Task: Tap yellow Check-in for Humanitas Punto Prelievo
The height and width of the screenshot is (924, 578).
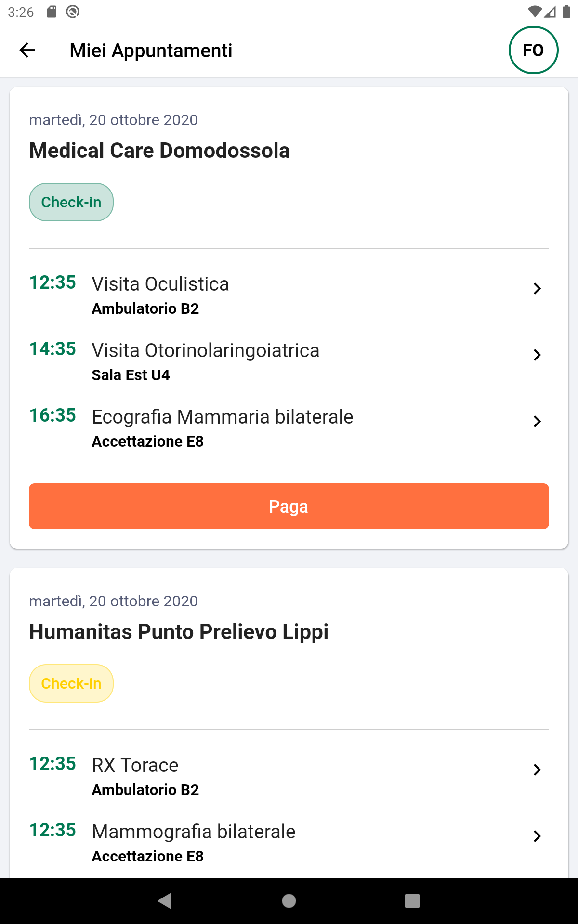Action: 71,683
